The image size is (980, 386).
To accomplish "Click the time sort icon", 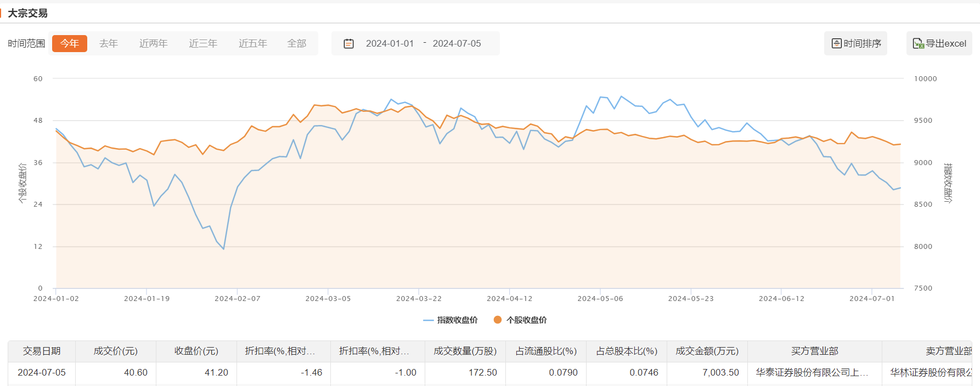I will point(836,43).
